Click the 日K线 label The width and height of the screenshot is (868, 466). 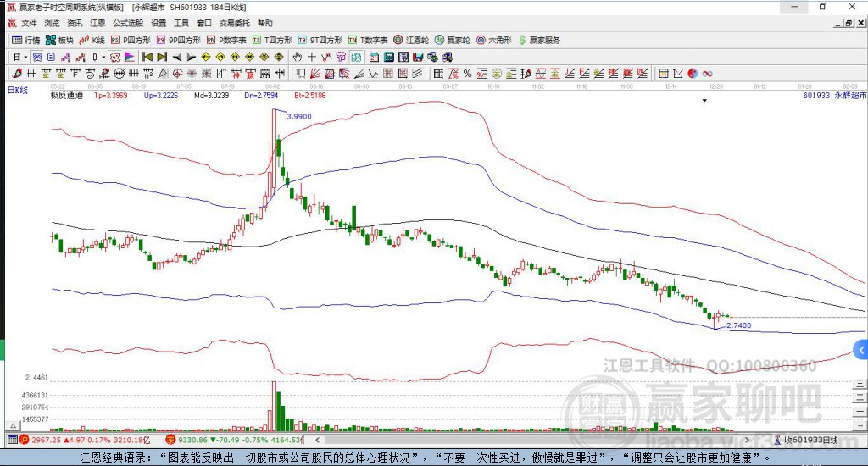17,90
